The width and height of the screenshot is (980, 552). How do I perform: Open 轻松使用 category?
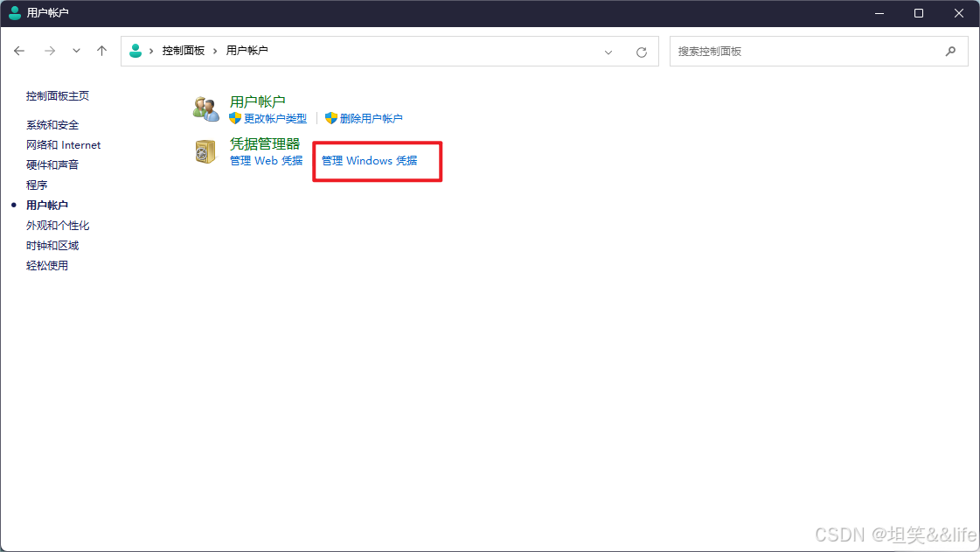coord(47,266)
